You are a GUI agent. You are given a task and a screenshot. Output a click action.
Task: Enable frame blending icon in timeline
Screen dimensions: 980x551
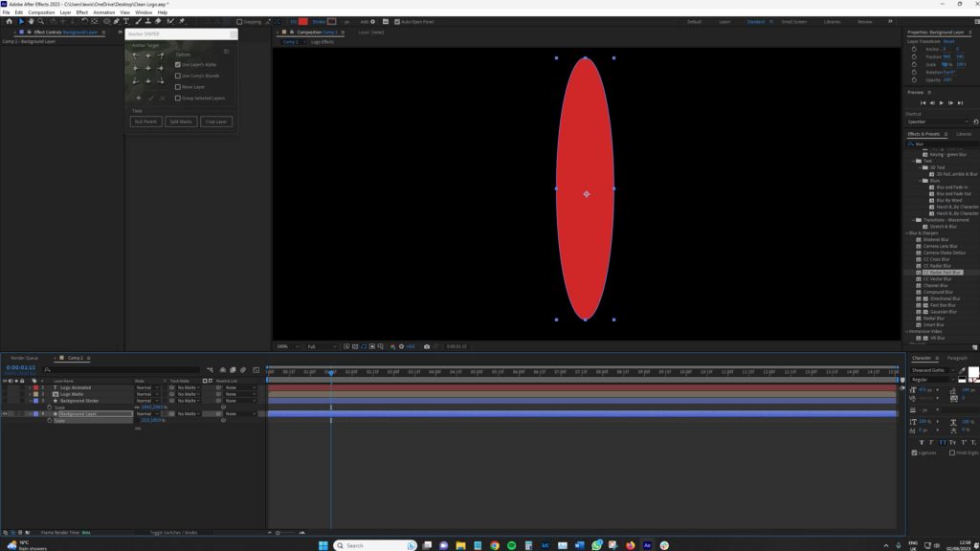233,370
